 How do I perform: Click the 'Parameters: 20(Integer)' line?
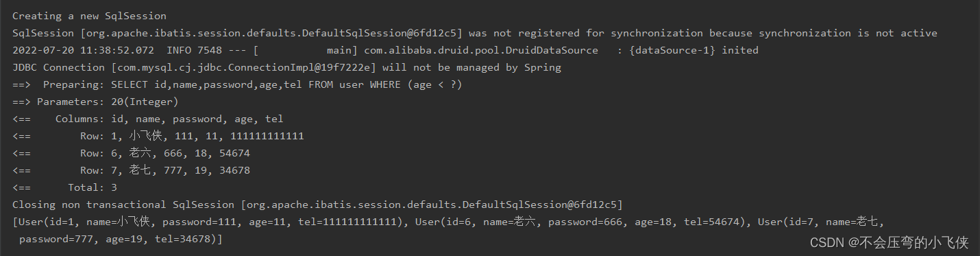(95, 102)
